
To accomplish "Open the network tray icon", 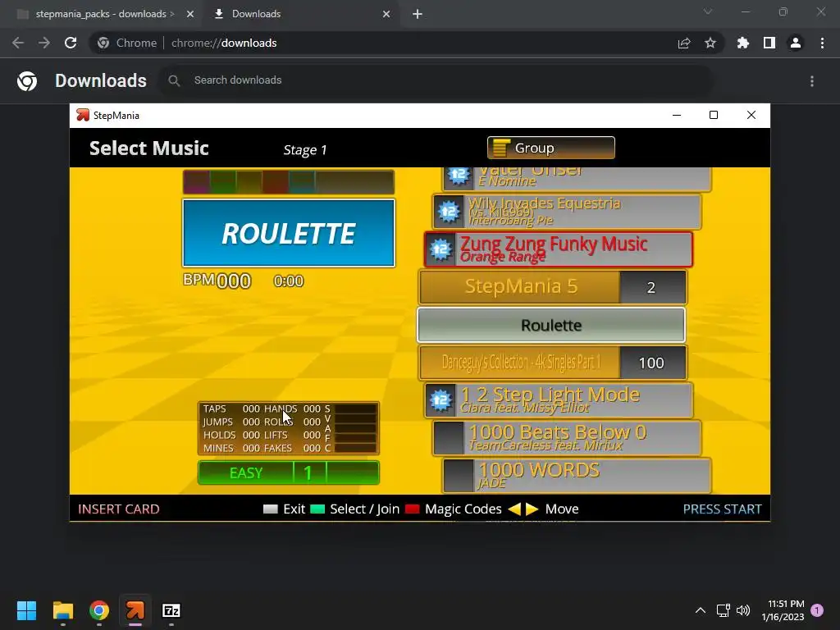I will click(x=724, y=610).
